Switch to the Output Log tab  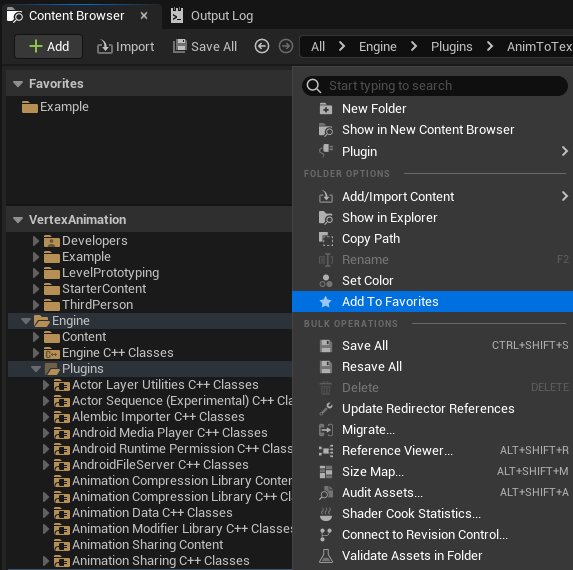[x=212, y=16]
